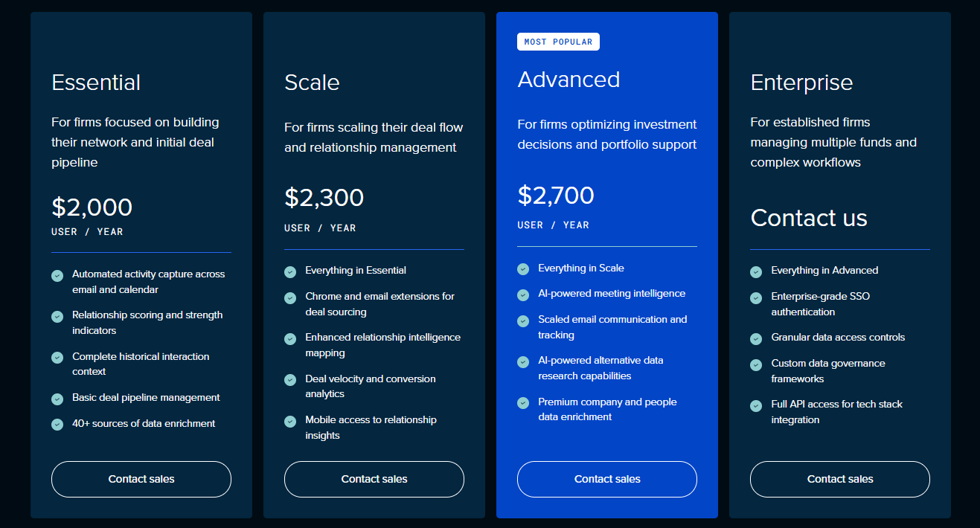The height and width of the screenshot is (528, 980).
Task: Select the Enterprise plan title
Action: pyautogui.click(x=801, y=82)
